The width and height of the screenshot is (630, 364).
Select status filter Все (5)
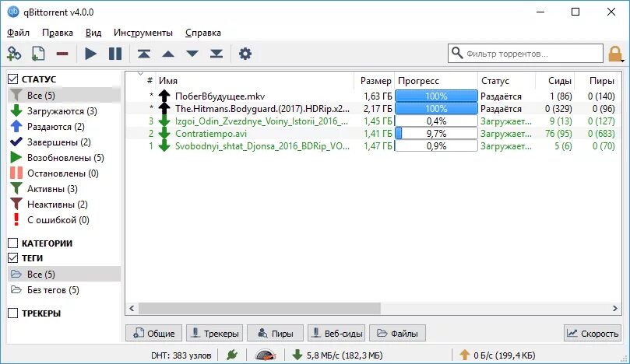coord(64,95)
